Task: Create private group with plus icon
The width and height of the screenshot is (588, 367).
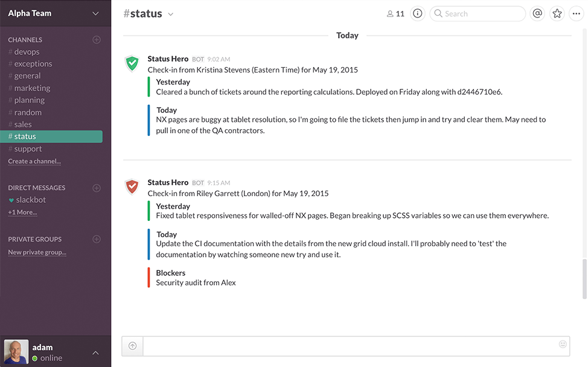Action: pyautogui.click(x=96, y=239)
